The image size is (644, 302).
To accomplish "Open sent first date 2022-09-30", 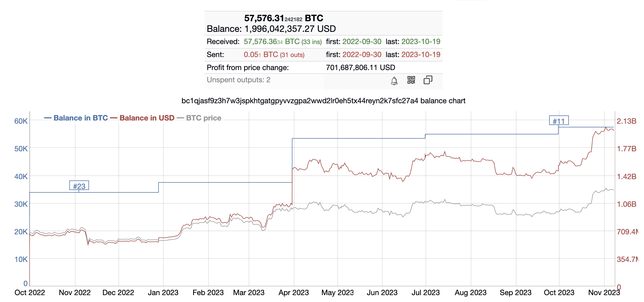I will (x=362, y=55).
